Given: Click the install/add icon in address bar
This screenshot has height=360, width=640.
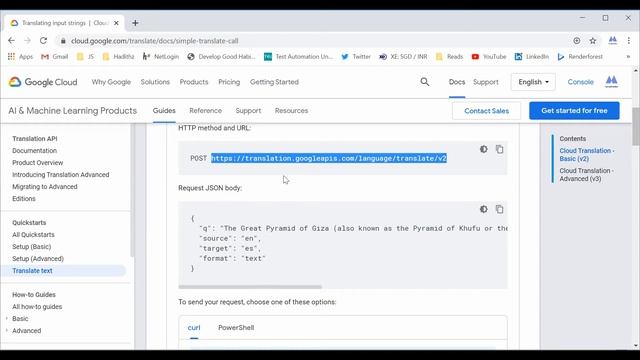Looking at the screenshot, I should tap(577, 41).
